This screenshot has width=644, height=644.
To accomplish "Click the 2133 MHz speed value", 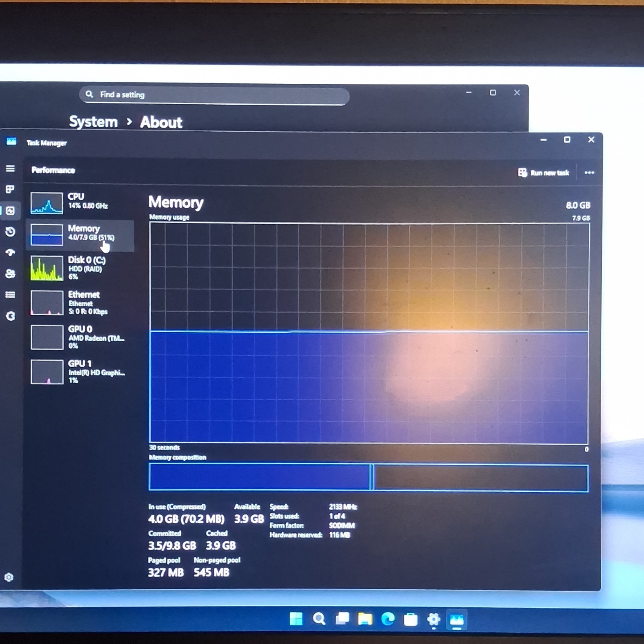I will coord(343,507).
